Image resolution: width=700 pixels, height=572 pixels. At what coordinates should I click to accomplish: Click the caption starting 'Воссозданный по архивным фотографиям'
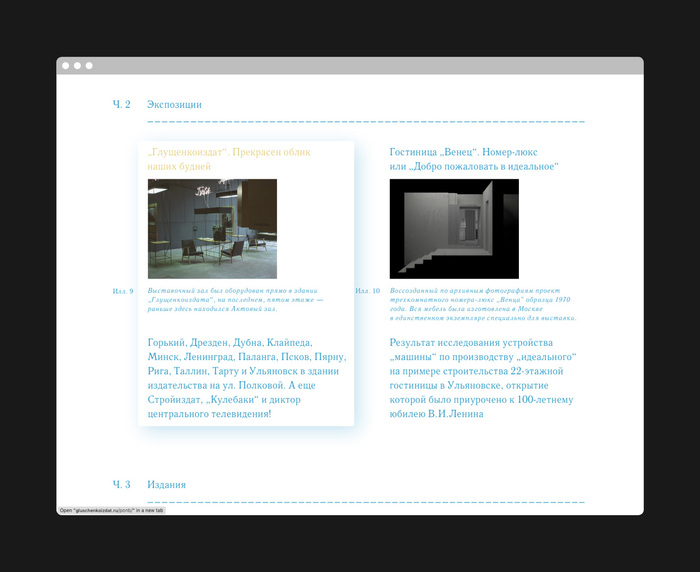(483, 304)
